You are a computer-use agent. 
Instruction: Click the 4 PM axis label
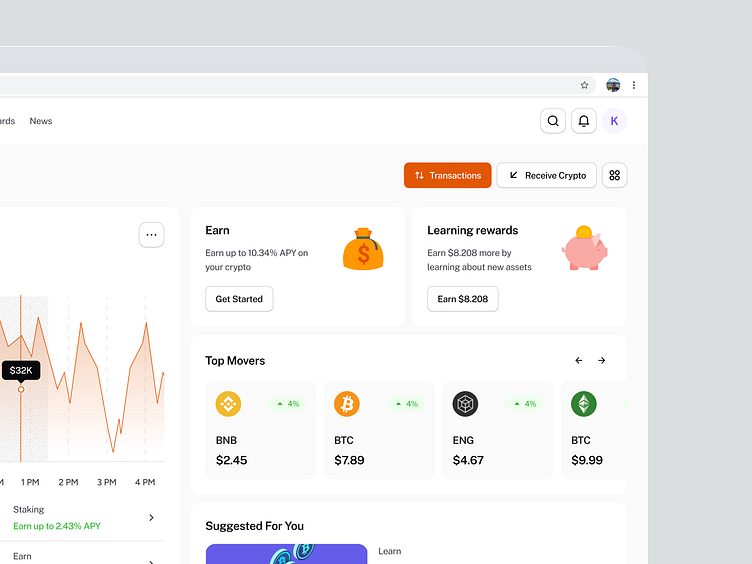145,482
